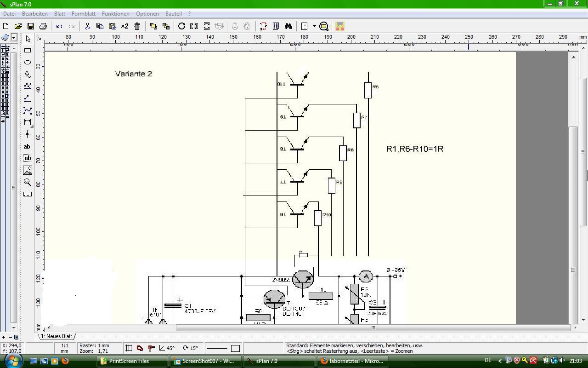Switch to the '1: Neues Blatt' tab
This screenshot has height=368, width=588.
pos(57,336)
